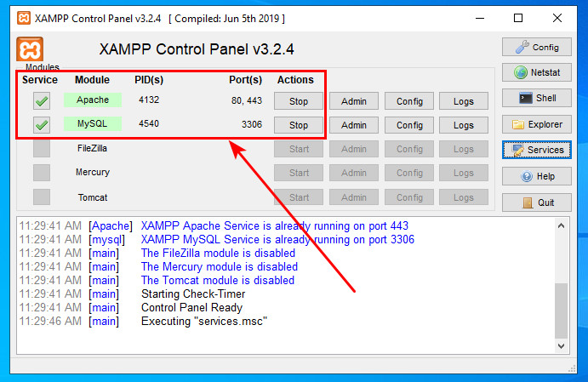588x382 pixels.
Task: Click Apache ports 80, 443
Action: click(x=247, y=100)
